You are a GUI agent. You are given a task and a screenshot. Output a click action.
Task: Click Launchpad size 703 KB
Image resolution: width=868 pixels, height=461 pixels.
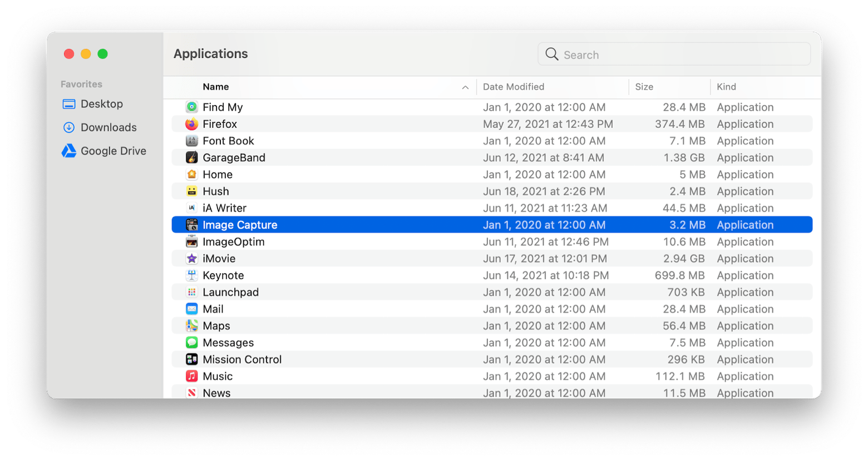tap(686, 292)
